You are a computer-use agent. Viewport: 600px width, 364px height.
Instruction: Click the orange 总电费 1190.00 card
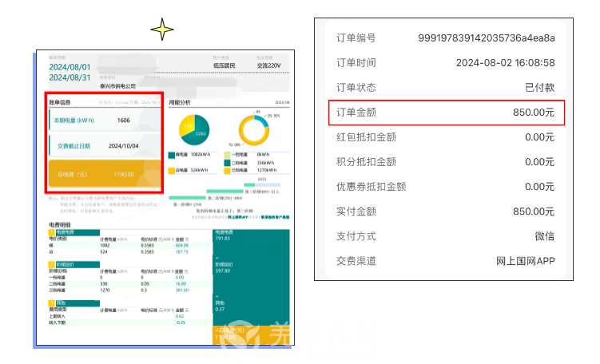click(x=105, y=174)
